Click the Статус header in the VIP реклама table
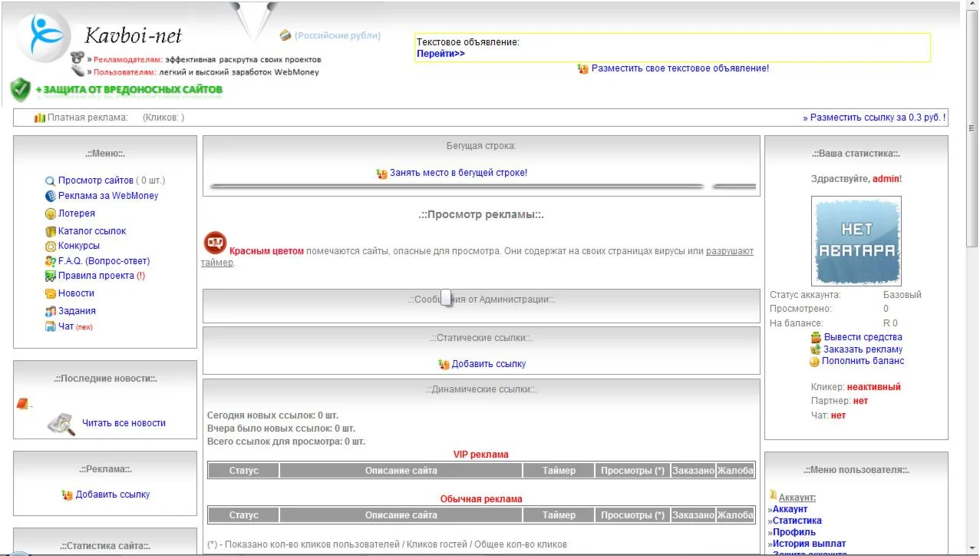The height and width of the screenshot is (556, 980). coord(244,471)
